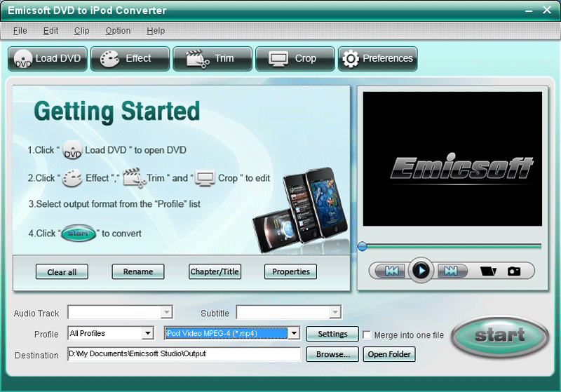Click the small start icon in step 4
The width and height of the screenshot is (561, 392).
pyautogui.click(x=79, y=234)
